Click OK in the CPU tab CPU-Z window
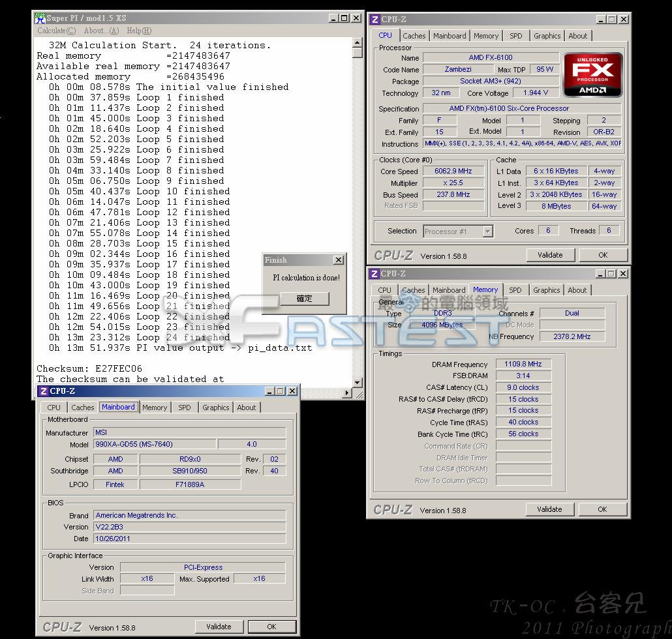 (603, 255)
